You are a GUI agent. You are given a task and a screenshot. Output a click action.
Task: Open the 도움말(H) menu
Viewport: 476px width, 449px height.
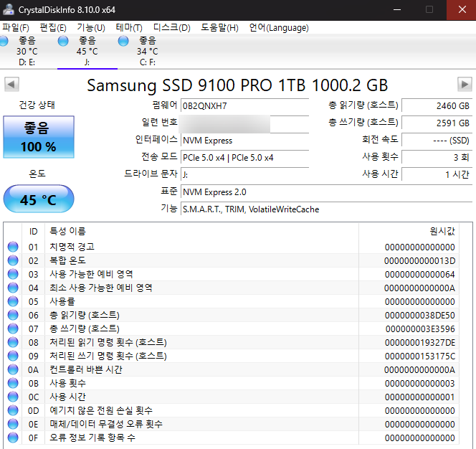point(219,28)
